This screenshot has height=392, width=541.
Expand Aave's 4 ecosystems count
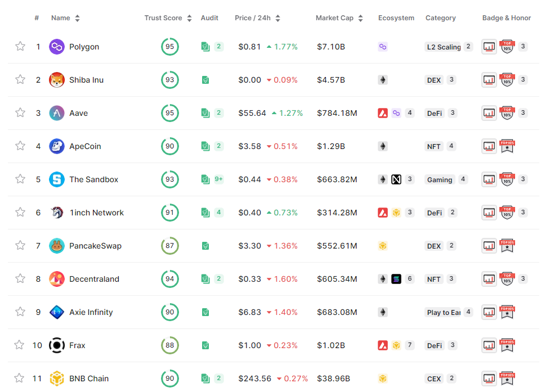(x=409, y=112)
